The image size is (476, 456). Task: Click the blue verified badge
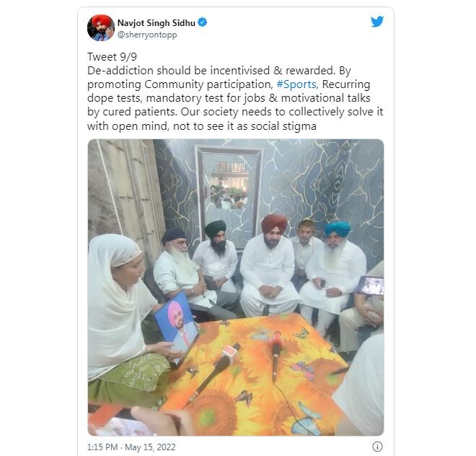pos(203,22)
